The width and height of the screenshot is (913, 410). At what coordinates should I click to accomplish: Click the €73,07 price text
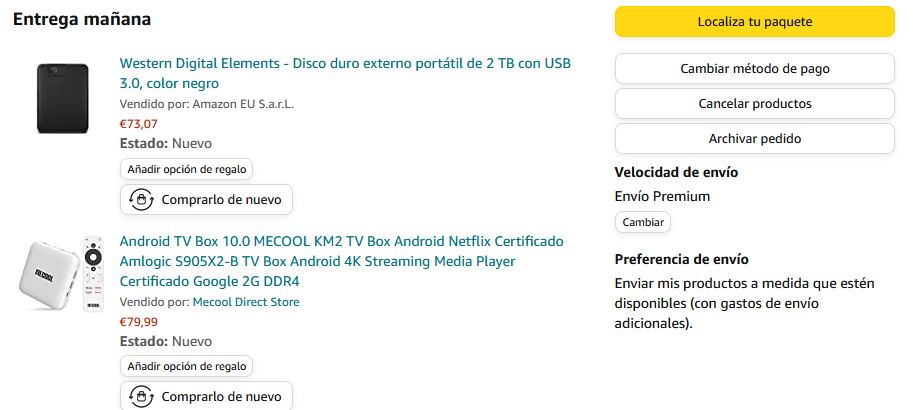click(x=139, y=124)
